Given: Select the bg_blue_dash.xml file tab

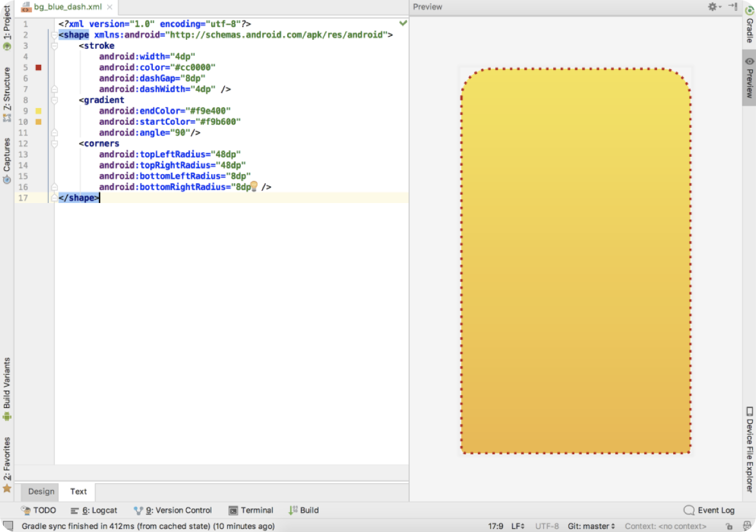Looking at the screenshot, I should [67, 7].
